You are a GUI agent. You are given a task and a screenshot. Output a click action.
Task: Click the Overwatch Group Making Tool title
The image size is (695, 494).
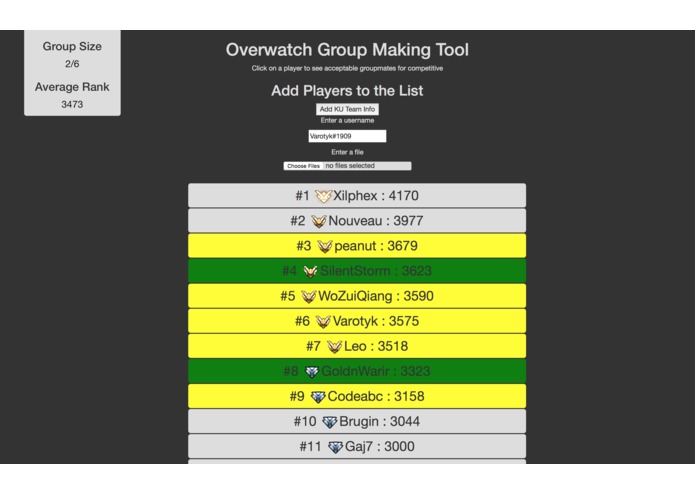point(347,50)
